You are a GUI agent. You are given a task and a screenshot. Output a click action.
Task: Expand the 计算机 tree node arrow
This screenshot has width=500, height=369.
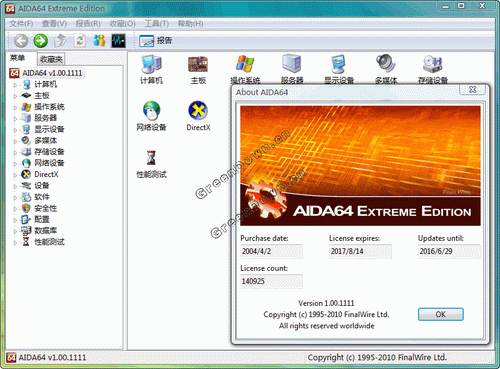(15, 85)
